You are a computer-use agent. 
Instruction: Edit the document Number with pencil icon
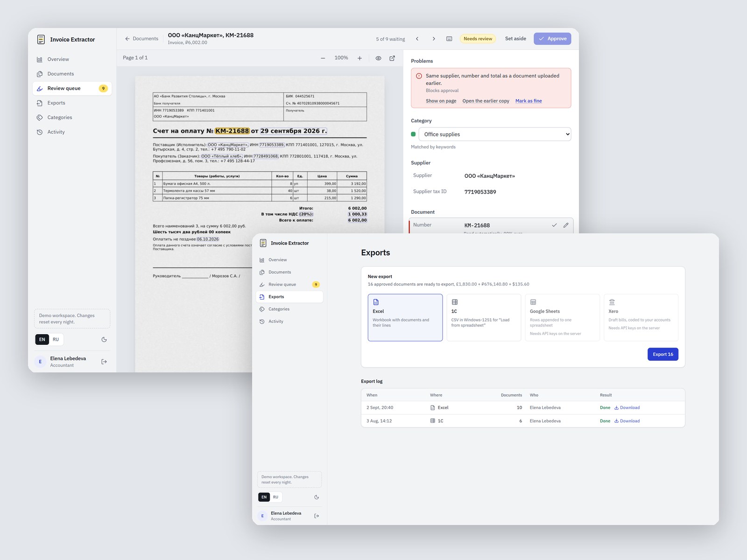(566, 225)
